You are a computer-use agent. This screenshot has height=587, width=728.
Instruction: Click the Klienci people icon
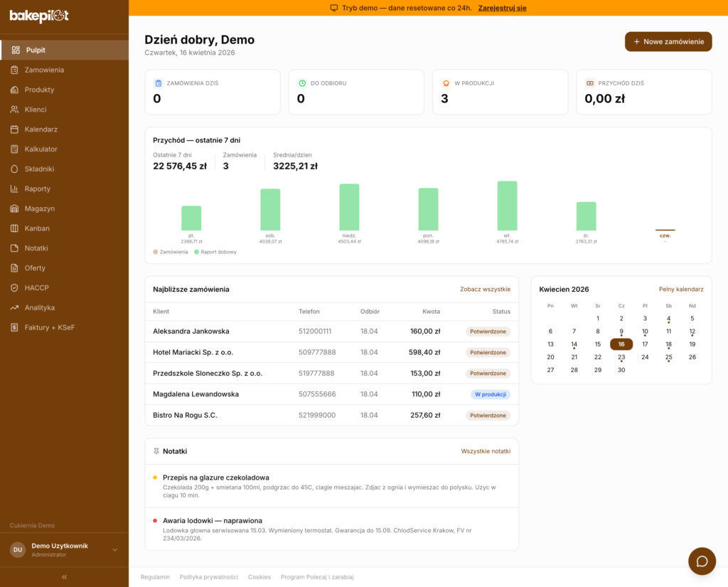(14, 110)
